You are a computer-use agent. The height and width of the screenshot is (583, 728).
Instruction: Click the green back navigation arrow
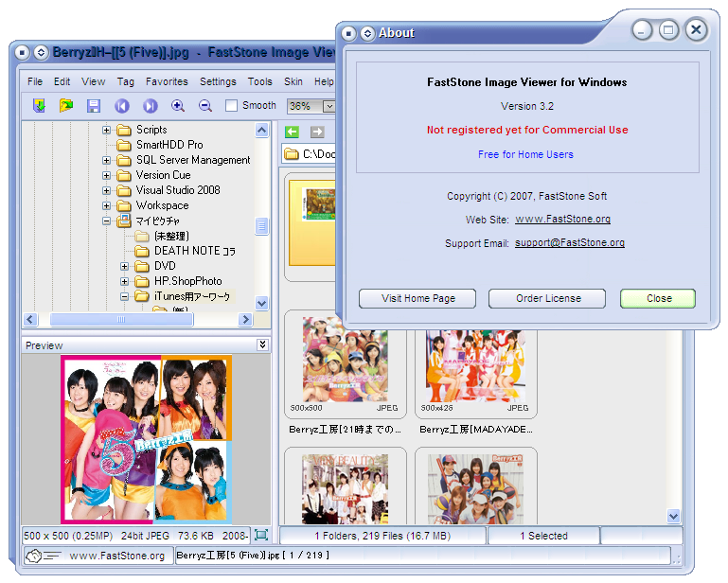point(292,132)
